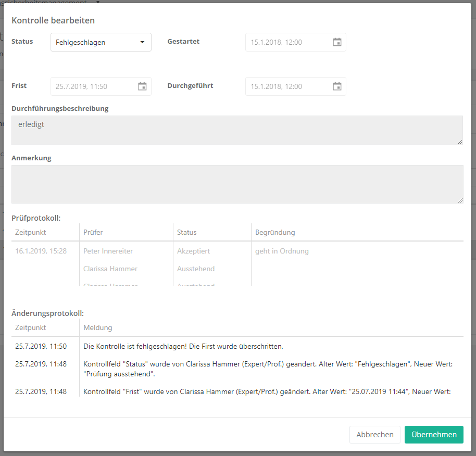Viewport: 476px width, 456px height.
Task: Select the 'Kontrolle ist fehlgeschlagen' log entry
Action: 183,346
